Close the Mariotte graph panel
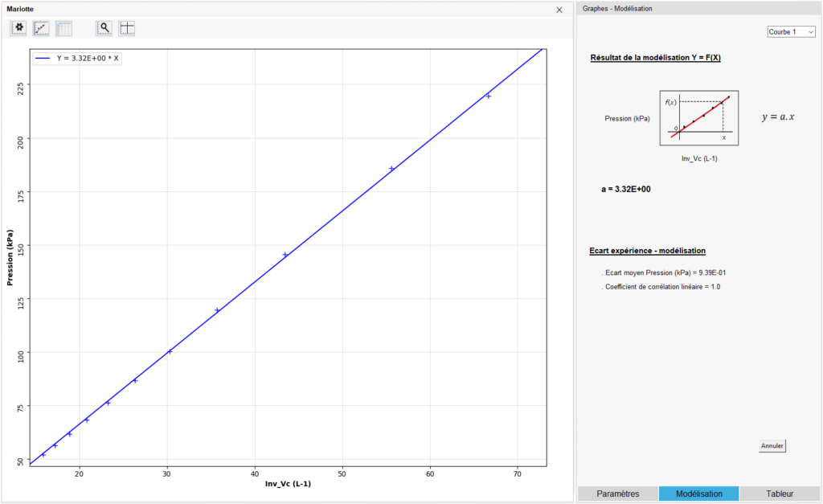 (559, 10)
